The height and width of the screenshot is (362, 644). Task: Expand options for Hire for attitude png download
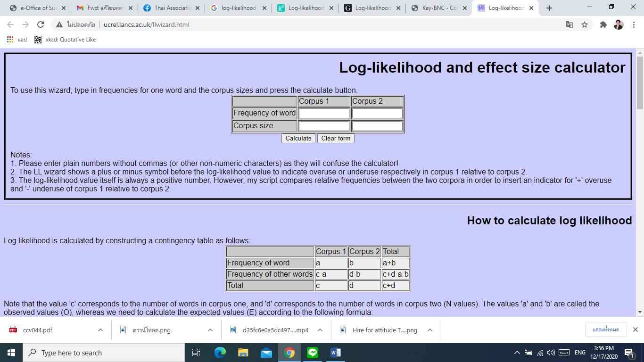pos(430,330)
